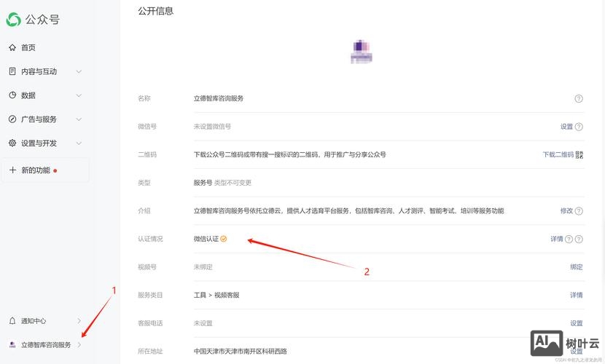The height and width of the screenshot is (364, 605).
Task: Click the account profile picture under 公开信息
Action: [361, 52]
